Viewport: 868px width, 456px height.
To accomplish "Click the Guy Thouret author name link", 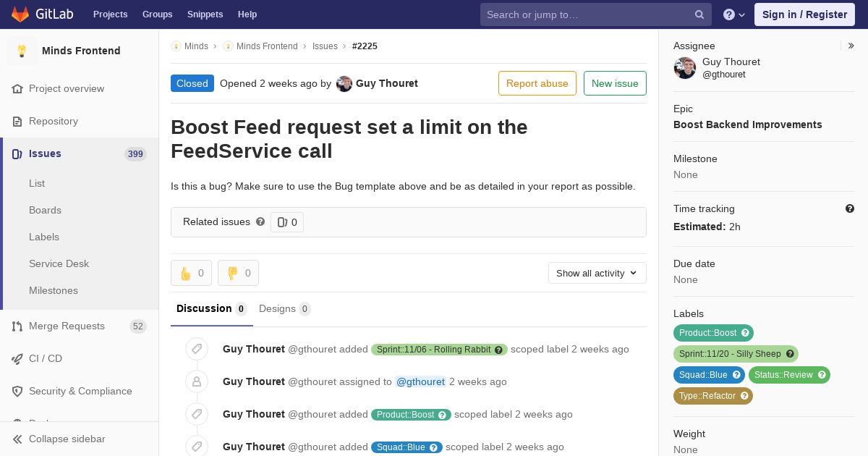I will coord(387,83).
